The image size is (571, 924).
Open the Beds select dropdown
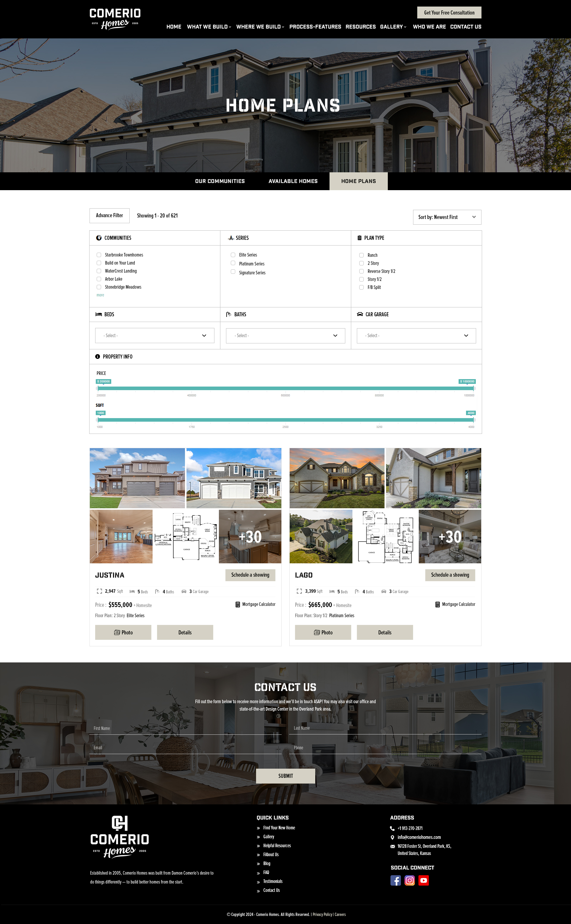[x=154, y=336]
